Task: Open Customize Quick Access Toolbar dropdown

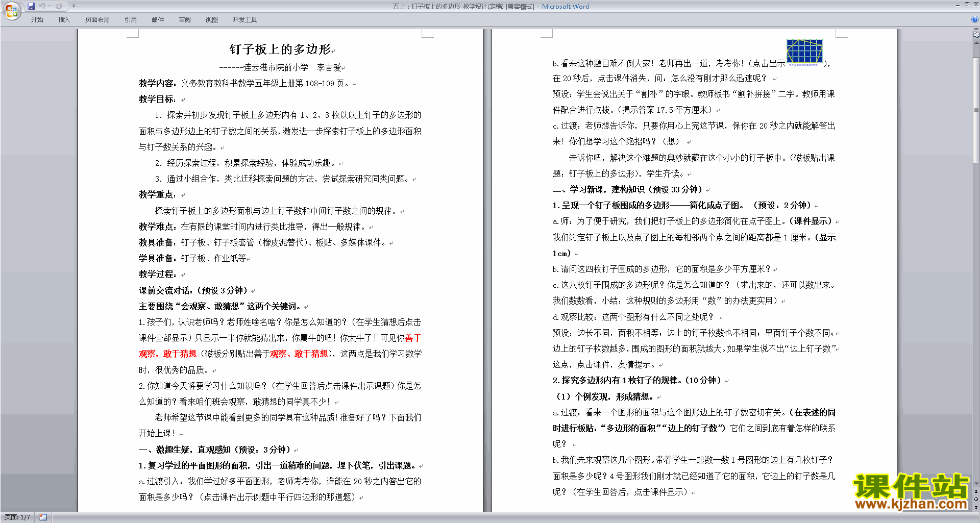Action: click(73, 6)
